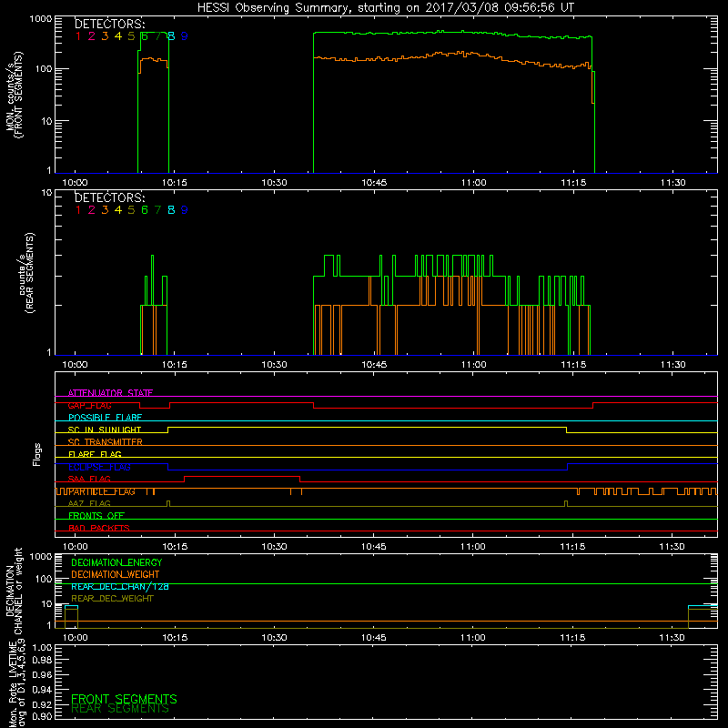Click the GAP_FLAG label

89,405
